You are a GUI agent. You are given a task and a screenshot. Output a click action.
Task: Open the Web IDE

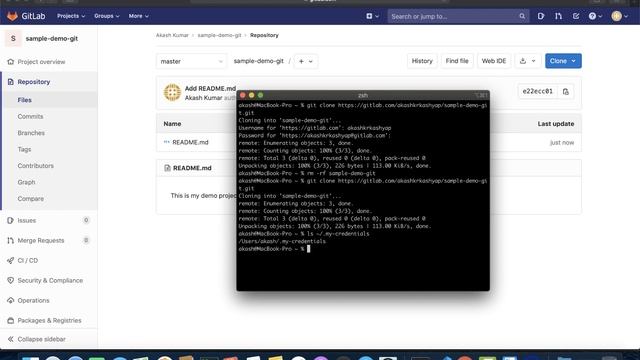pyautogui.click(x=493, y=61)
